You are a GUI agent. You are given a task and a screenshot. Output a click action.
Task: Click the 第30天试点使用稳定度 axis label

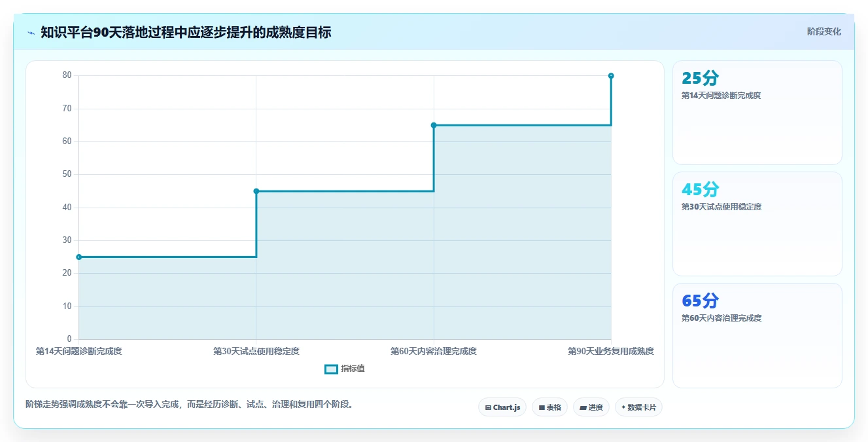tap(256, 351)
